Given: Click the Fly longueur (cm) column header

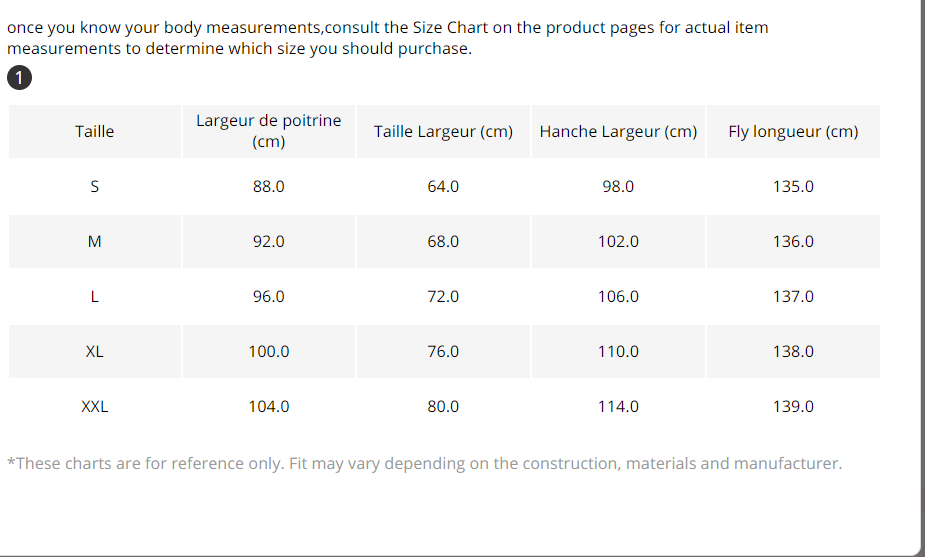Looking at the screenshot, I should [x=793, y=131].
